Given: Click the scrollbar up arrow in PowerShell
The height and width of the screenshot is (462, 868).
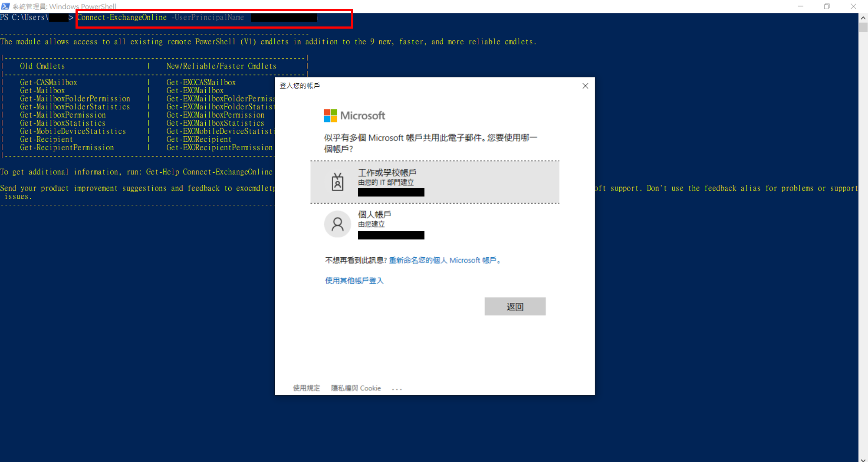Looking at the screenshot, I should (863, 18).
